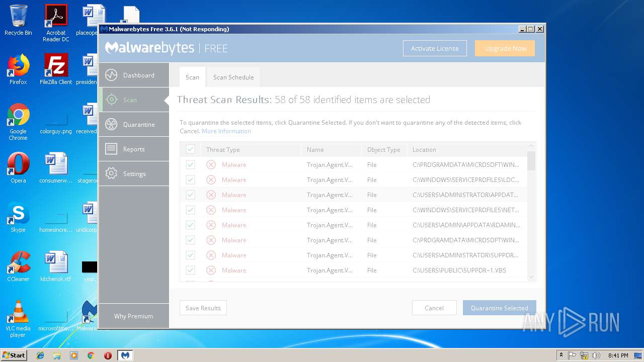The width and height of the screenshot is (644, 362).
Task: Open Windows Explorer folder in taskbar
Action: (57, 355)
